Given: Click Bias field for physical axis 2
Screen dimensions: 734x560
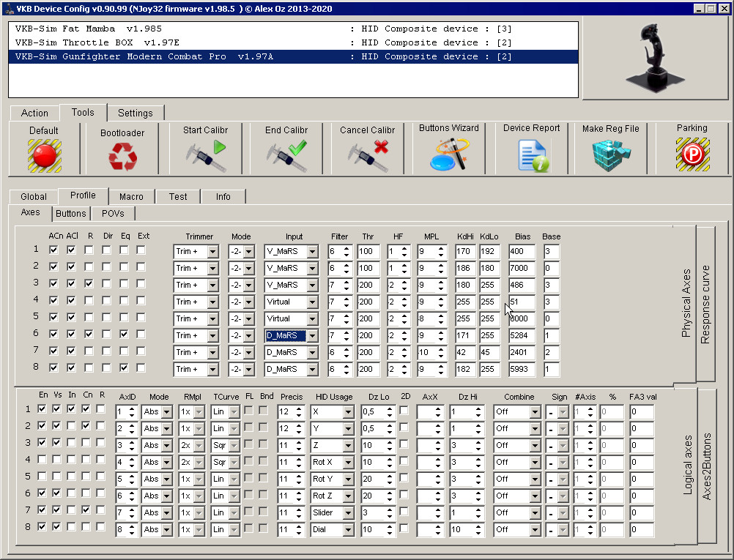Looking at the screenshot, I should click(522, 269).
